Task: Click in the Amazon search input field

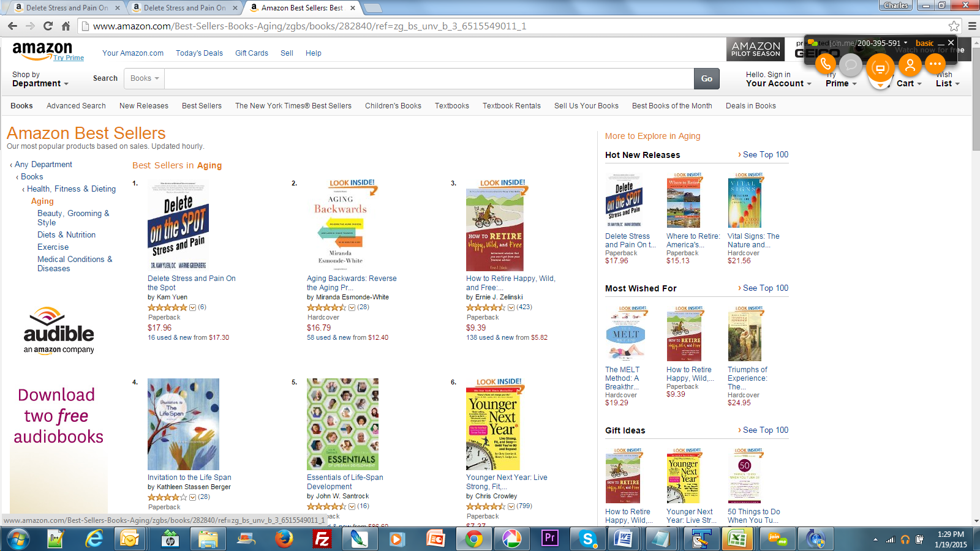Action: [429, 78]
